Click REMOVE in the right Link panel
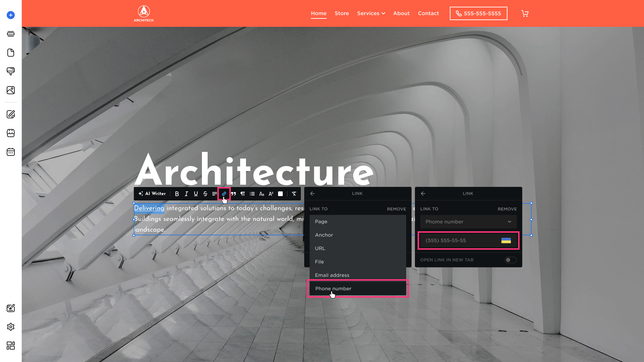The width and height of the screenshot is (644, 362). click(x=507, y=209)
